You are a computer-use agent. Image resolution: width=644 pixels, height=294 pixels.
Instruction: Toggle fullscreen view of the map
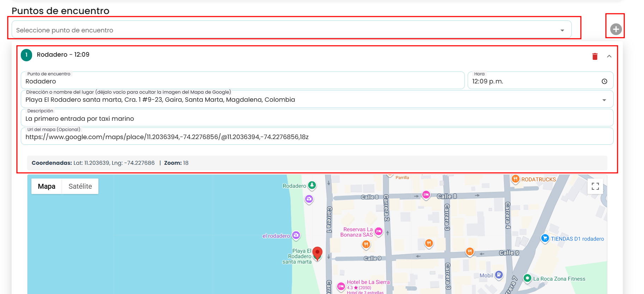[595, 186]
